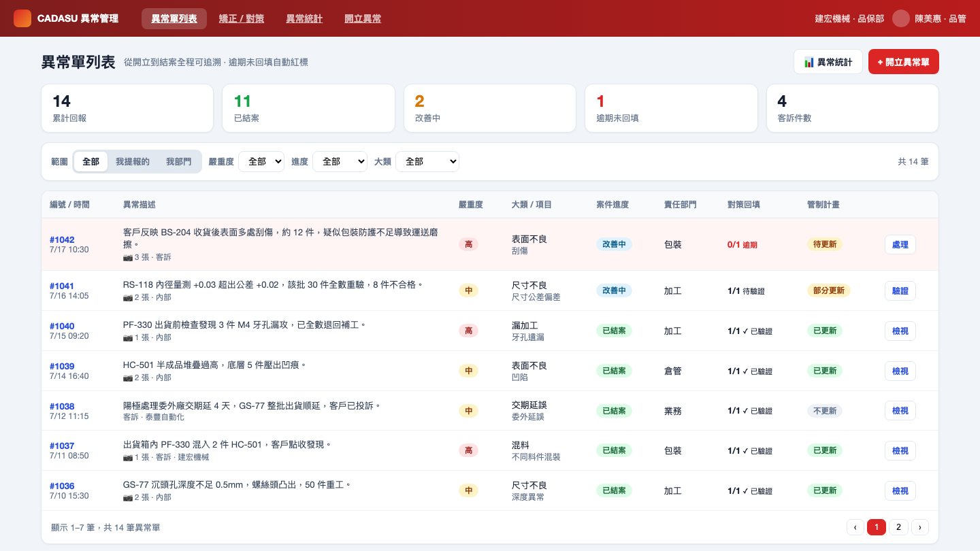Click the 異常統計 chart button
Image resolution: width=980 pixels, height=551 pixels.
(828, 62)
